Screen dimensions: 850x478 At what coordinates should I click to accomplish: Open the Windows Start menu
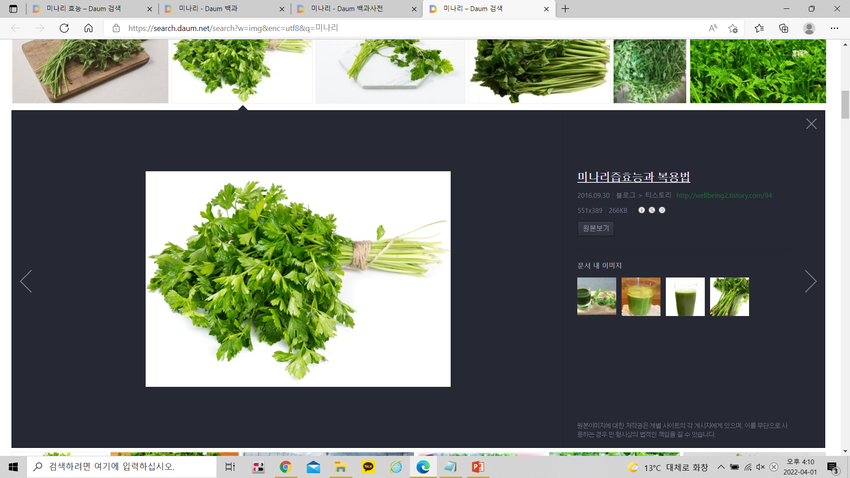tap(13, 467)
